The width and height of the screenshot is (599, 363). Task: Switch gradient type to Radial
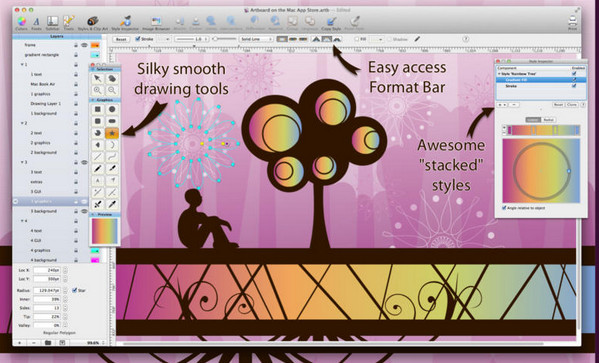click(x=549, y=120)
